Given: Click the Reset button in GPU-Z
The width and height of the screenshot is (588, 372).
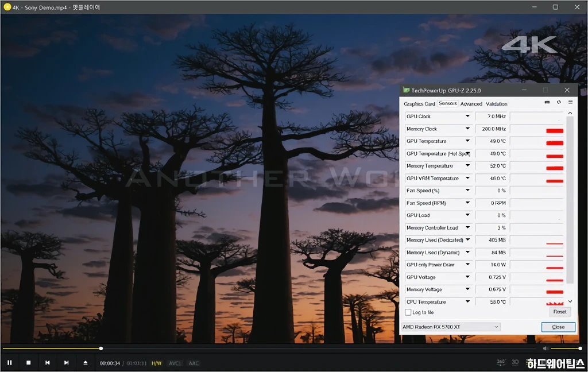Looking at the screenshot, I should pyautogui.click(x=560, y=312).
